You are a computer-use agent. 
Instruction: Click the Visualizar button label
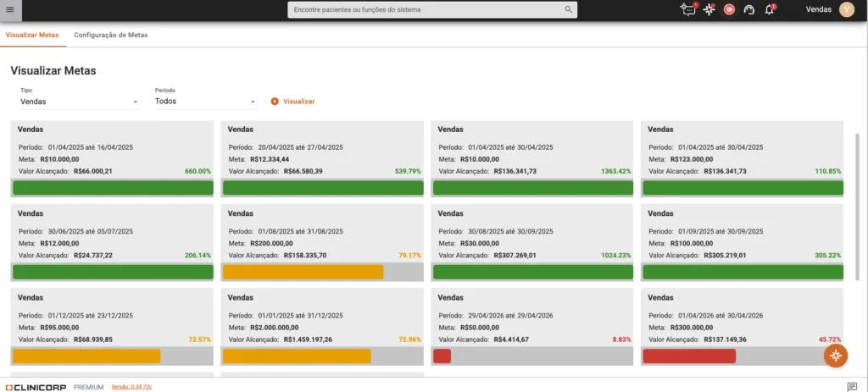pyautogui.click(x=299, y=102)
